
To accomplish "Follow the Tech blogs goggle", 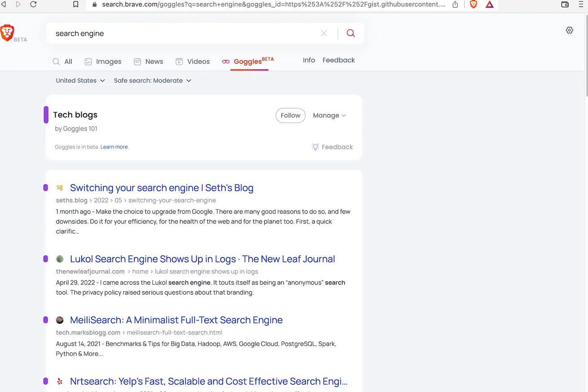I will [x=290, y=115].
